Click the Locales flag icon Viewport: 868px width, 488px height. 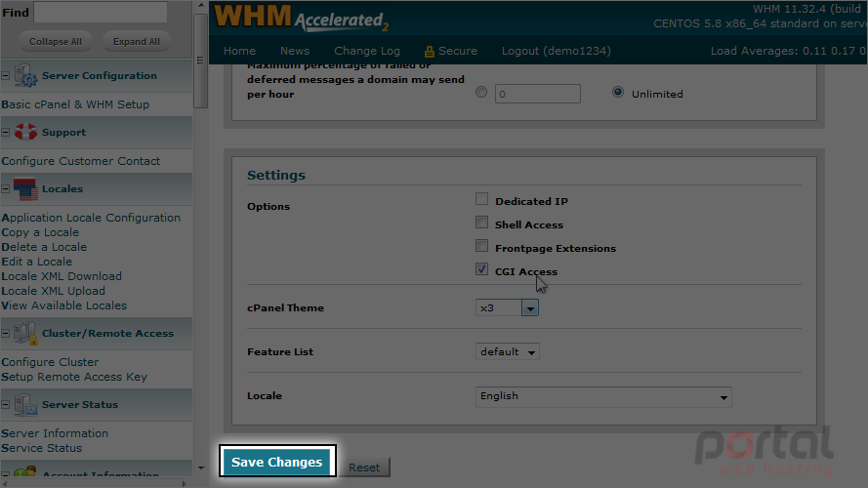pos(25,189)
